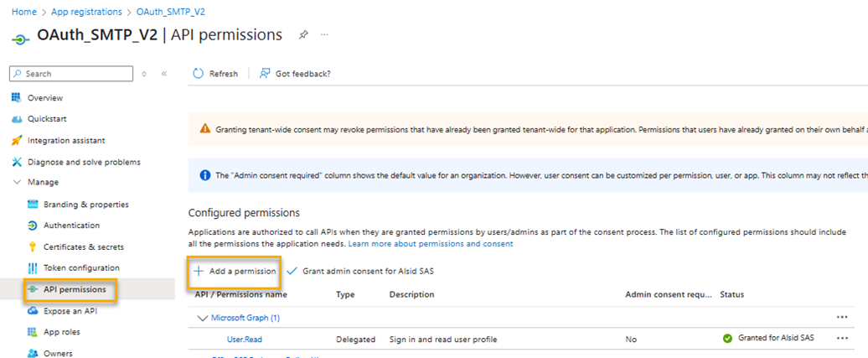Viewport: 868px width, 358px height.
Task: Click the blue info circle icon
Action: tap(204, 175)
